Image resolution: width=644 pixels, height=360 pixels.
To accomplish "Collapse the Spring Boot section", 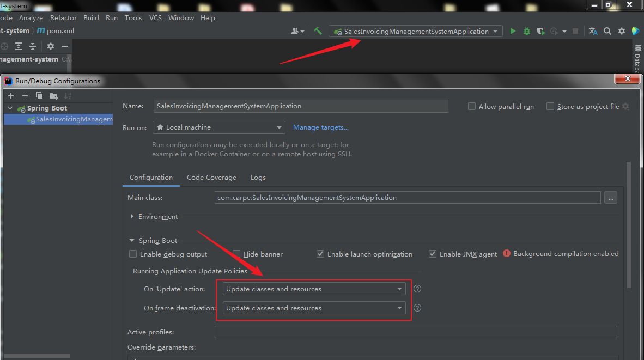I will (x=132, y=241).
